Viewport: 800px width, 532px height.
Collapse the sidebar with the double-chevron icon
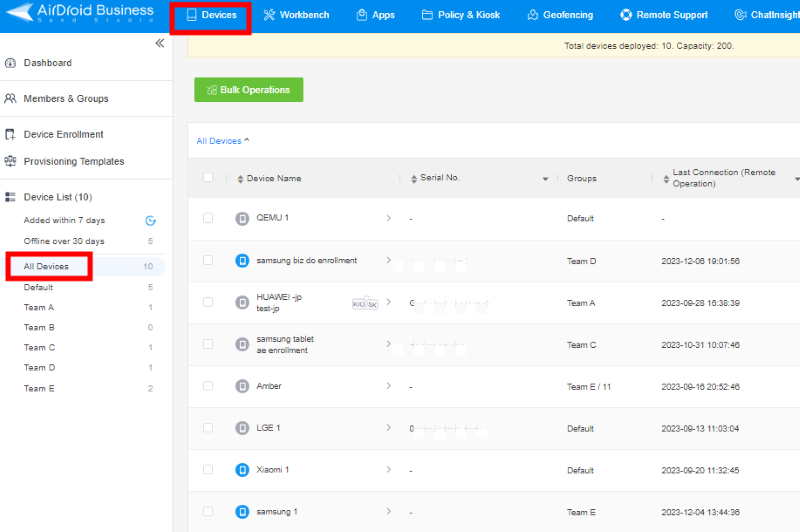coord(160,43)
